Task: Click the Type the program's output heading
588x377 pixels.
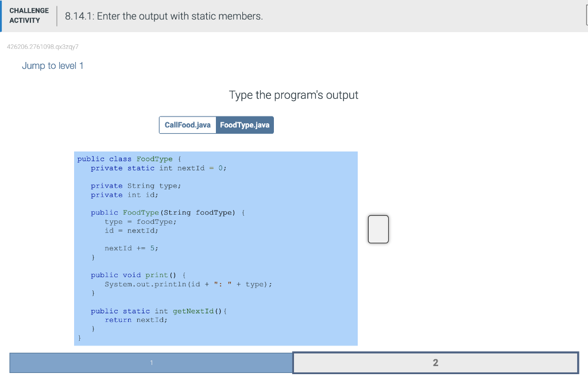Action: click(293, 95)
